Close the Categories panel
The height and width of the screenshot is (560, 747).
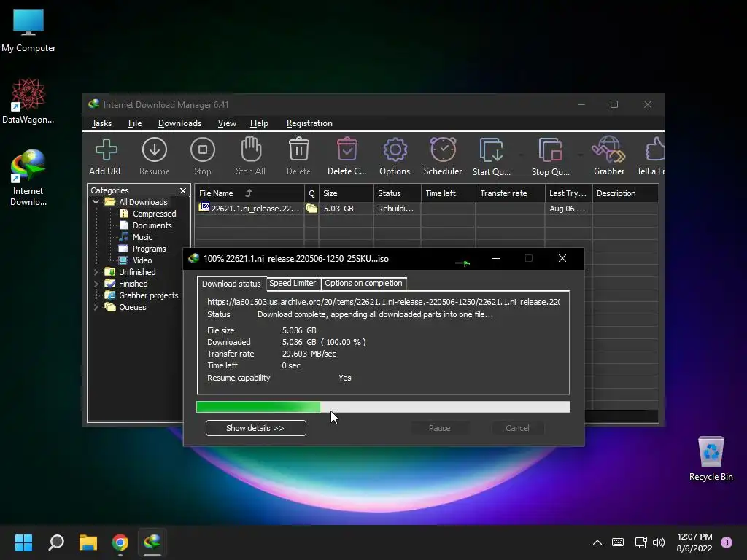[x=183, y=190]
